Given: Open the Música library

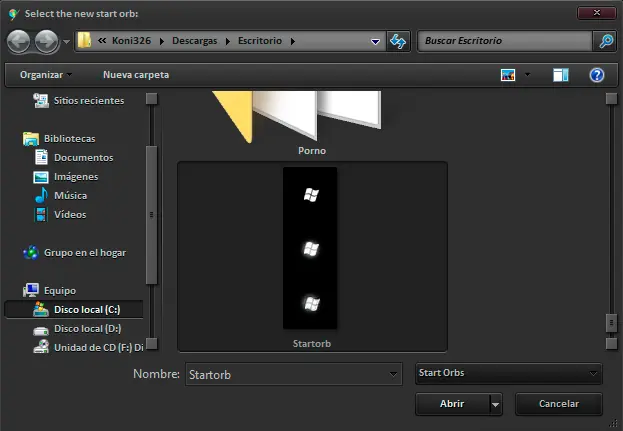Looking at the screenshot, I should click(x=60, y=195).
